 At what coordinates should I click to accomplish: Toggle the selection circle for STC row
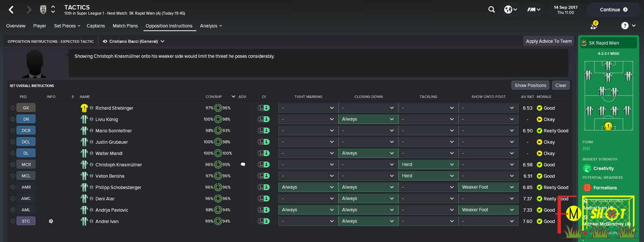coord(13,221)
